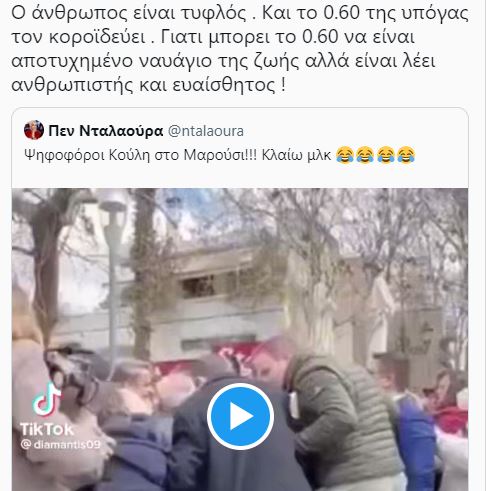Select the phrase 'Κλαίω μλκ' in the quoted tweet

click(x=296, y=155)
